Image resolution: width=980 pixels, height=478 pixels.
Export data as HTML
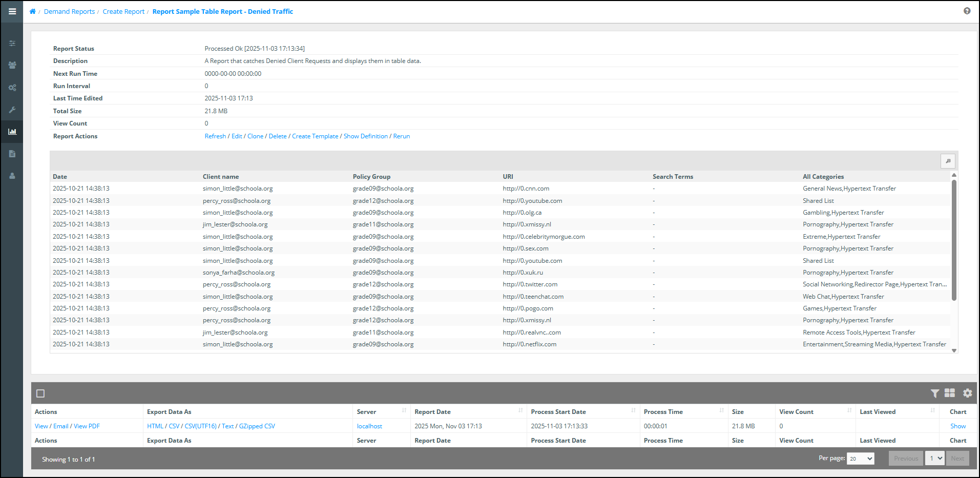point(155,426)
